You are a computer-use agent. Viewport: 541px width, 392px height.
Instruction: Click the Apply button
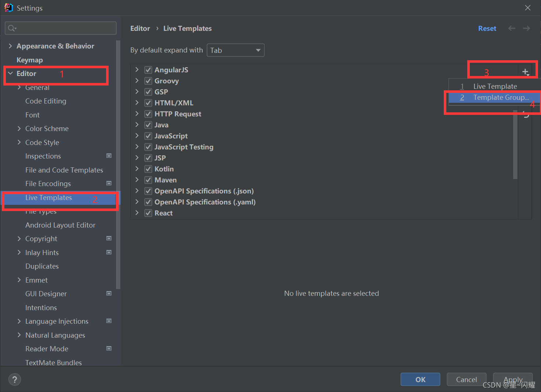pos(513,380)
